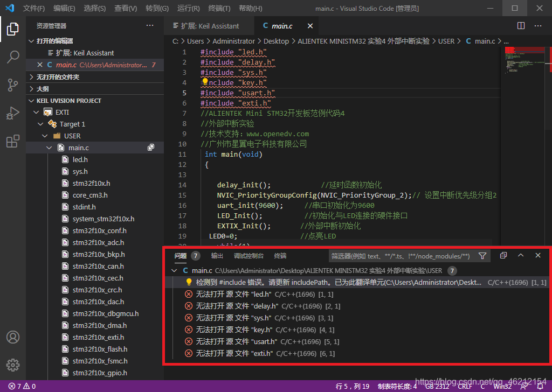552x392 pixels.
Task: Click collapse all icon in problems panel
Action: coord(503,256)
